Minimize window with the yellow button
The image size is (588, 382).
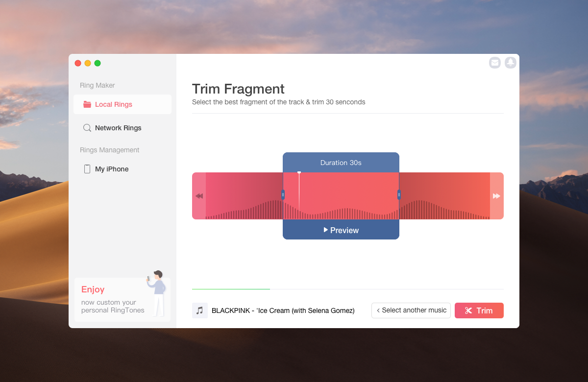[88, 63]
